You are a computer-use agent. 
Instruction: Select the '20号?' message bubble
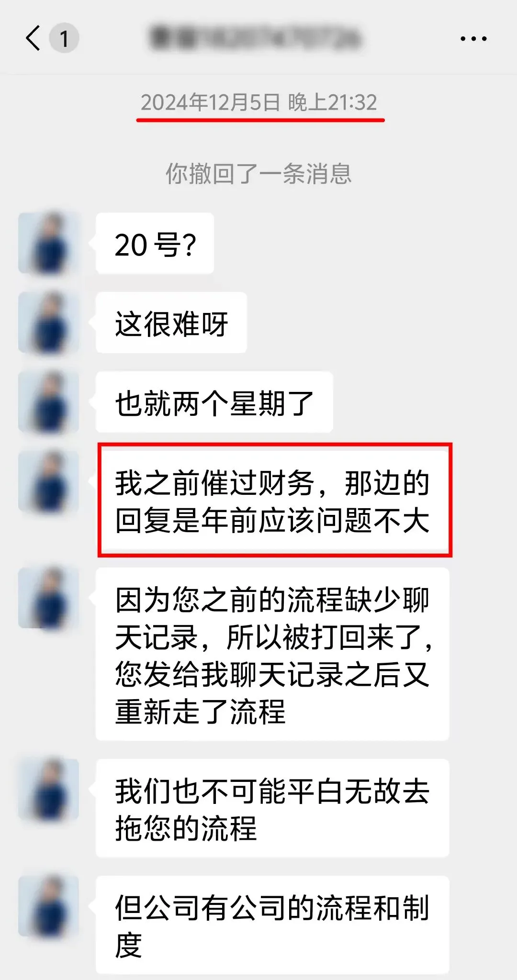155,244
